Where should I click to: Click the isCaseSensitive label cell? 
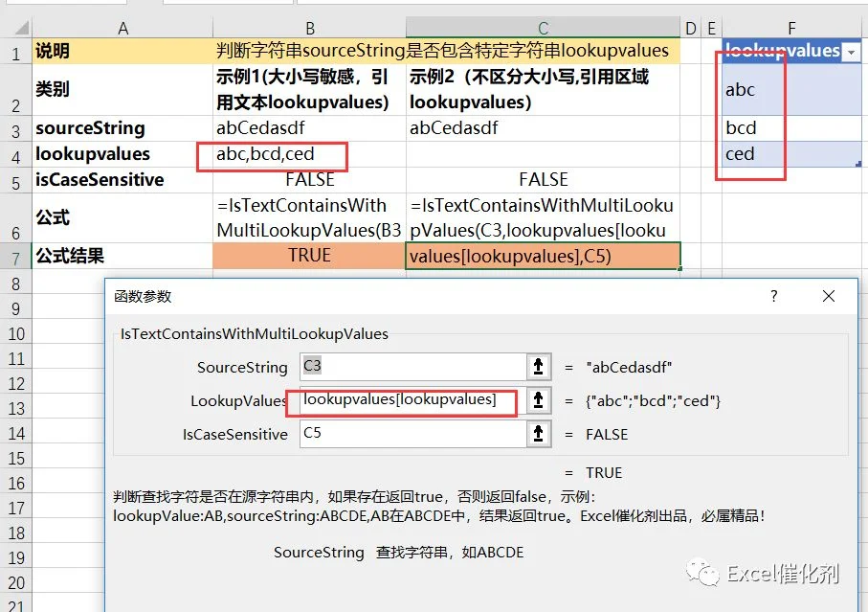[x=122, y=180]
